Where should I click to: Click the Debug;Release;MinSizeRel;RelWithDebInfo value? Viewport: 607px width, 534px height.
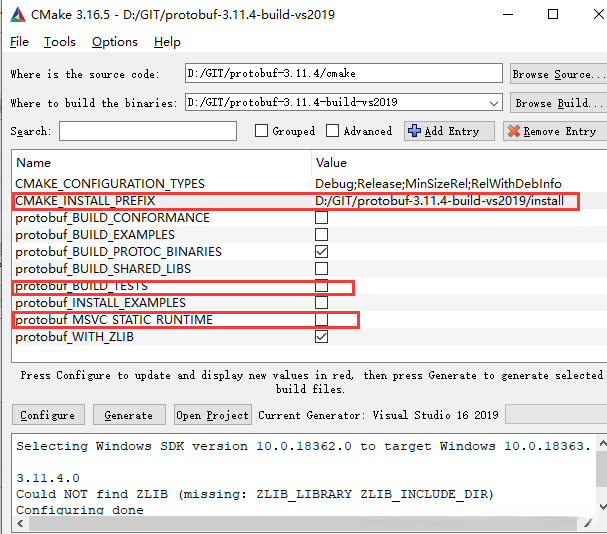[x=438, y=184]
